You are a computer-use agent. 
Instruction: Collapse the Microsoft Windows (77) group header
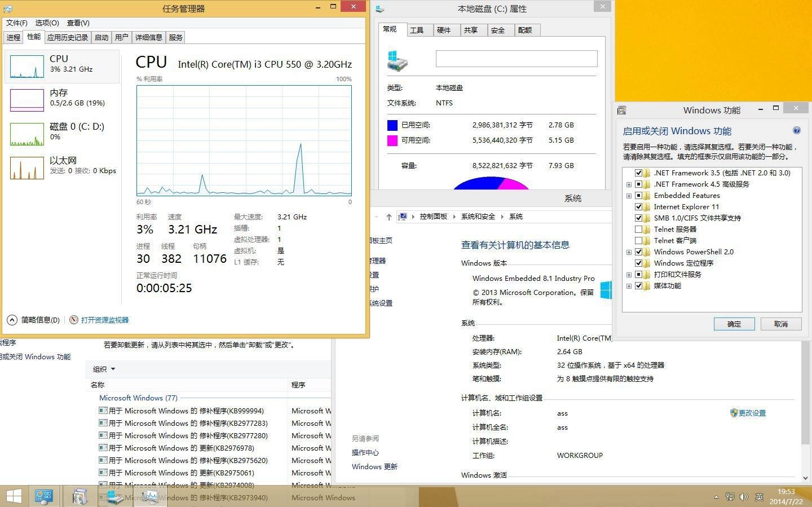[138, 398]
